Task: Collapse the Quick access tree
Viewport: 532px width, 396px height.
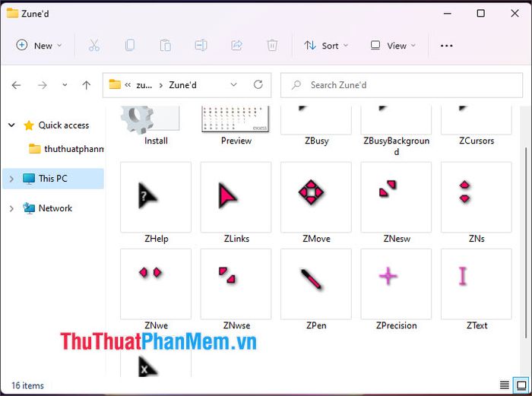Action: (11, 125)
